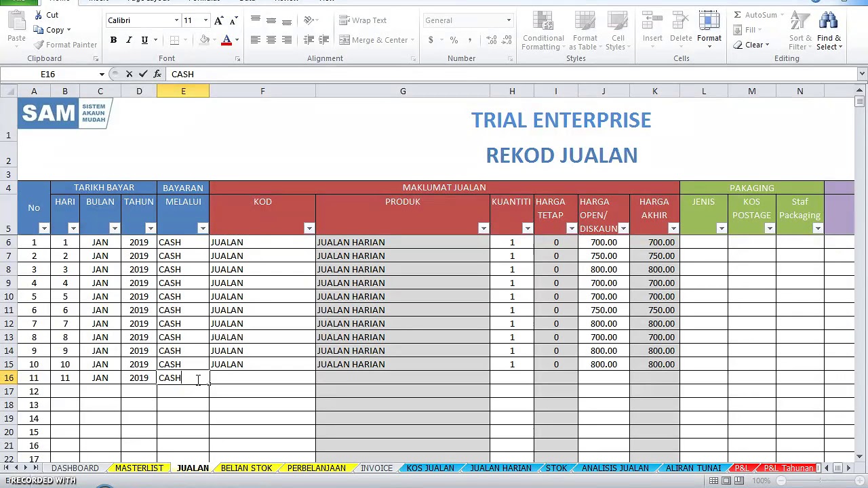Switch to the KOS JUALAN sheet tab
The width and height of the screenshot is (868, 488).
(x=430, y=468)
